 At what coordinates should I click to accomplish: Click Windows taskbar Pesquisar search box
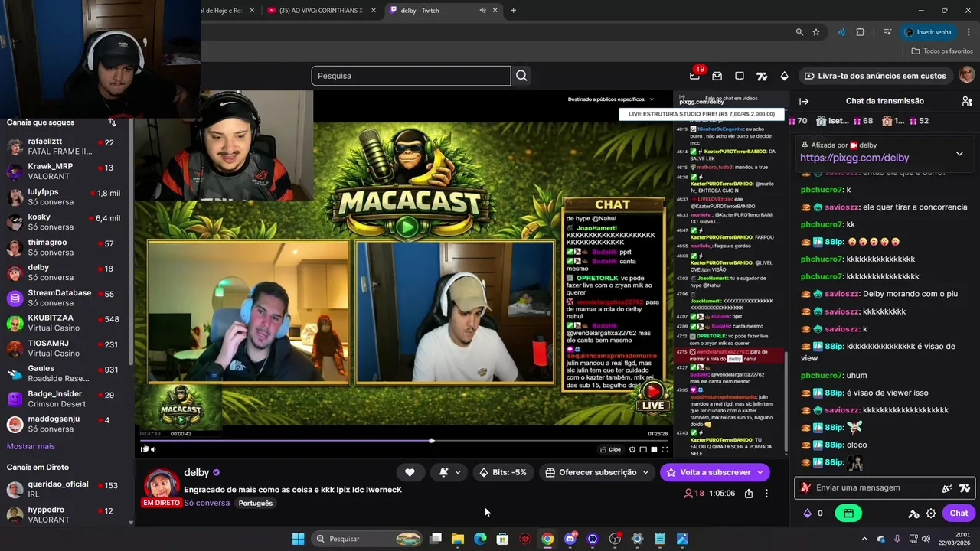[368, 539]
